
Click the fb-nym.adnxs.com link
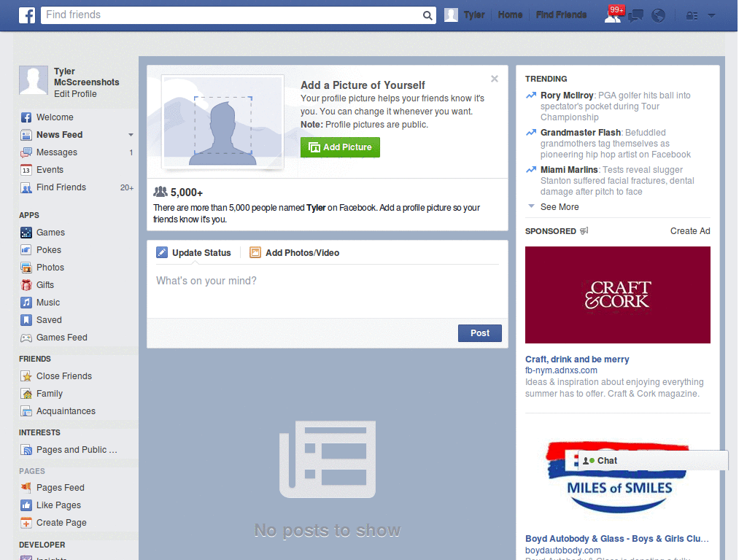tap(561, 370)
